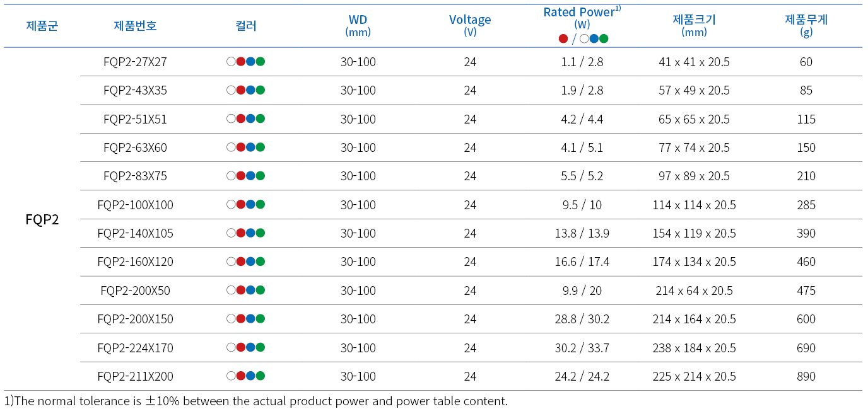Viewport: 868px width, 409px height.
Task: Click the blue color dot for FQP2-43X35
Action: click(250, 90)
